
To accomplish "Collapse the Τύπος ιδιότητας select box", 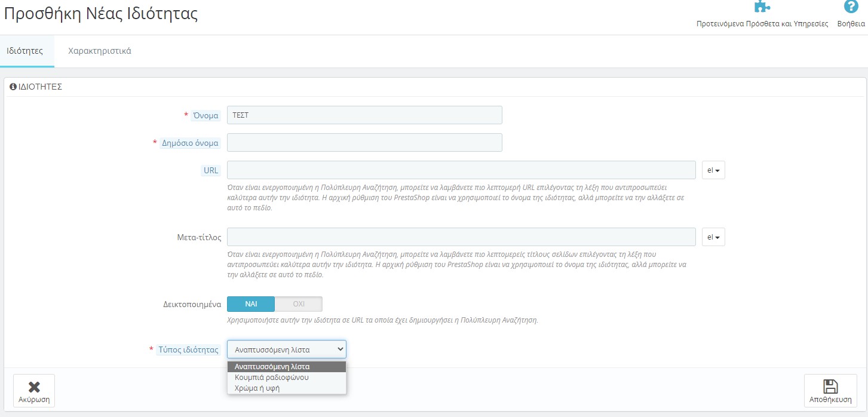I will pos(286,349).
